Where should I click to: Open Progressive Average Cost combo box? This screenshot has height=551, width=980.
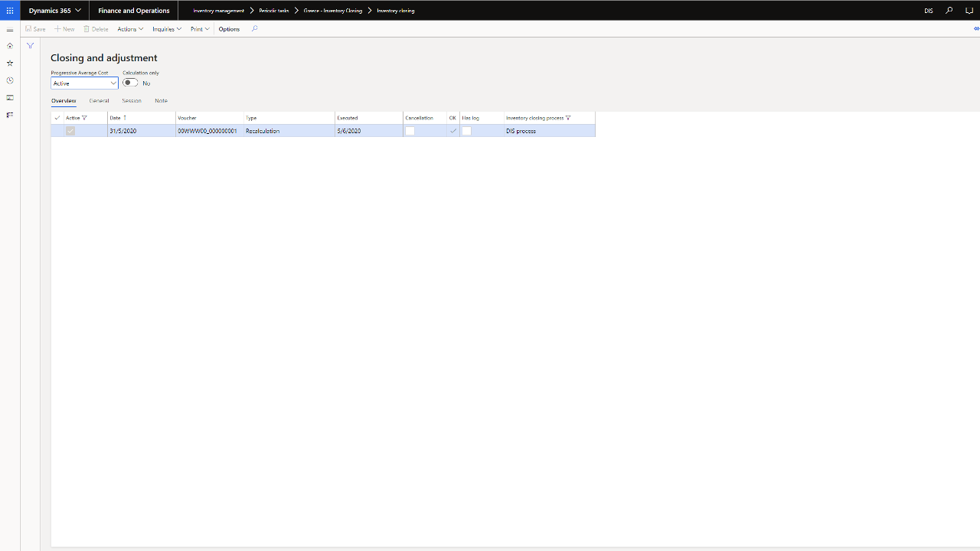click(x=84, y=83)
